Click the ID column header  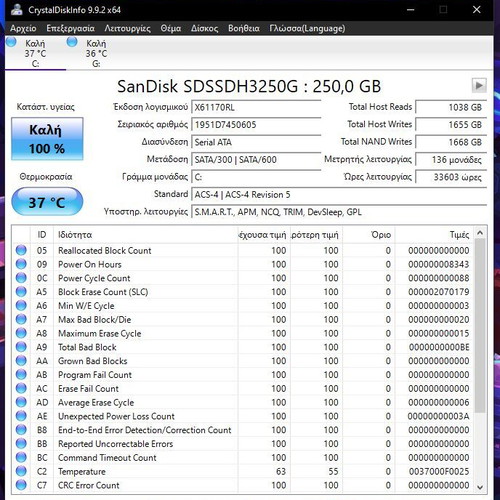pyautogui.click(x=42, y=235)
